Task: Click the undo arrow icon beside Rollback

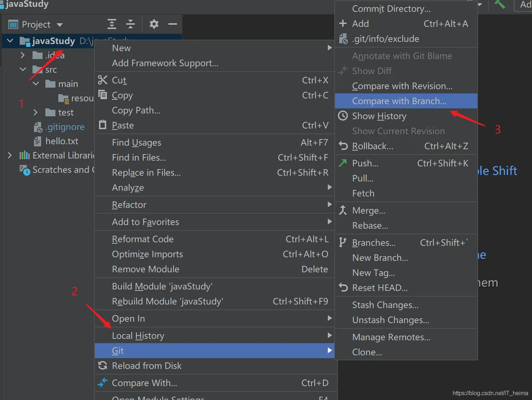Action: tap(343, 146)
